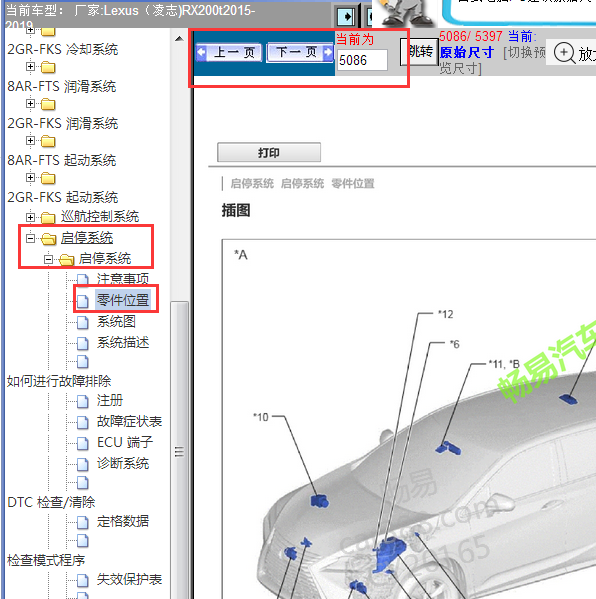This screenshot has height=599, width=596.
Task: Open the 检查模式程序 page
Action: 46,560
